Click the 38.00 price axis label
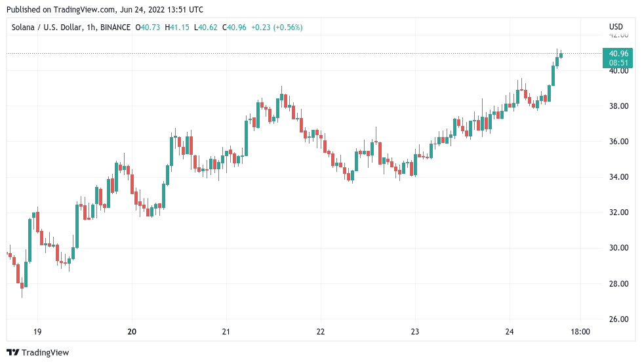 point(618,106)
